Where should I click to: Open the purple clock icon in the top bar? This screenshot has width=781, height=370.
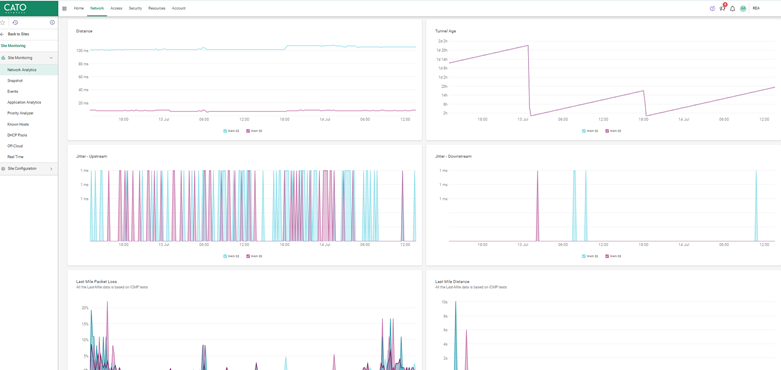click(x=712, y=8)
